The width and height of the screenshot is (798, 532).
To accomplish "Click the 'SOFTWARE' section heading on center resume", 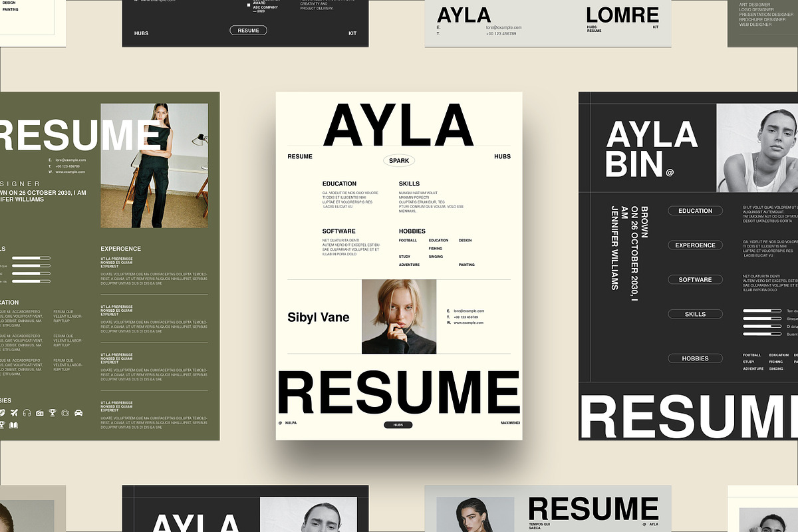I will (x=338, y=231).
